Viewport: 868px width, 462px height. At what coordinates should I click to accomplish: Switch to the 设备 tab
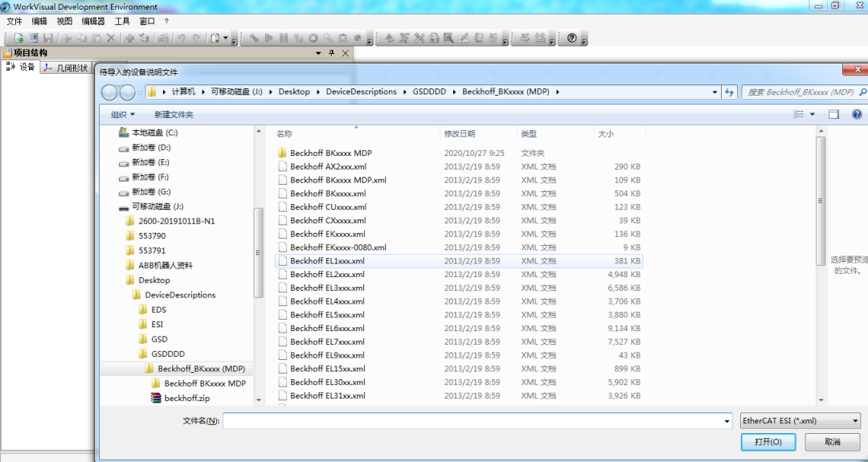tap(20, 67)
